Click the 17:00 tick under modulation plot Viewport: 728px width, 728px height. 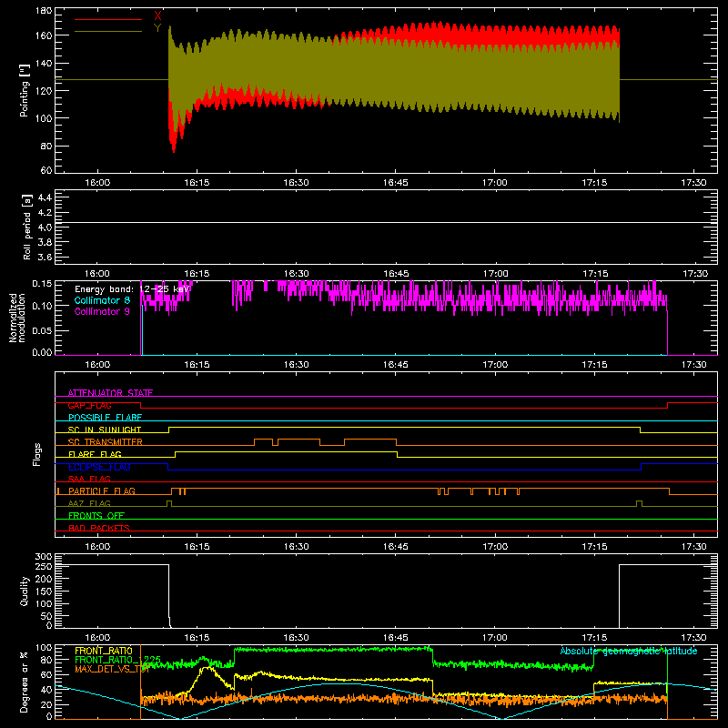(495, 365)
